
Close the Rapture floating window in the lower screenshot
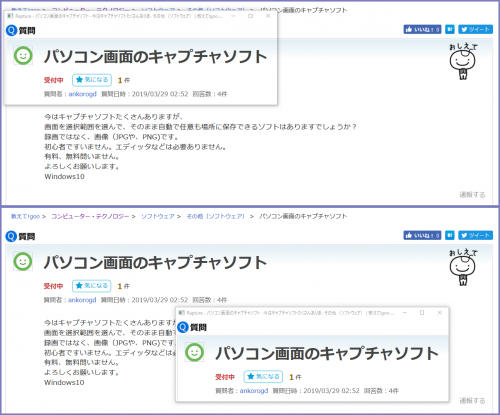(440, 313)
